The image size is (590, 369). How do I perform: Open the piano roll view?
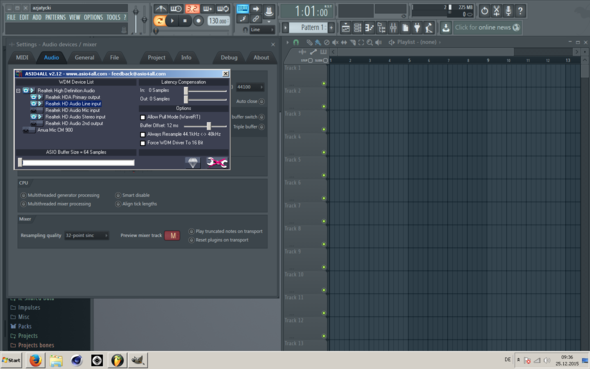coord(370,27)
